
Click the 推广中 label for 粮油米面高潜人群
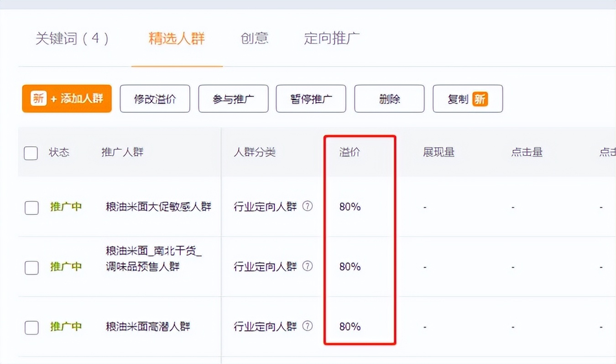pos(66,326)
